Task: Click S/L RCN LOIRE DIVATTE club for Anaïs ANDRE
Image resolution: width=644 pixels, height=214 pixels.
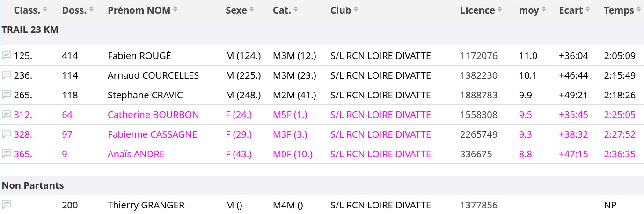Action: (380, 154)
